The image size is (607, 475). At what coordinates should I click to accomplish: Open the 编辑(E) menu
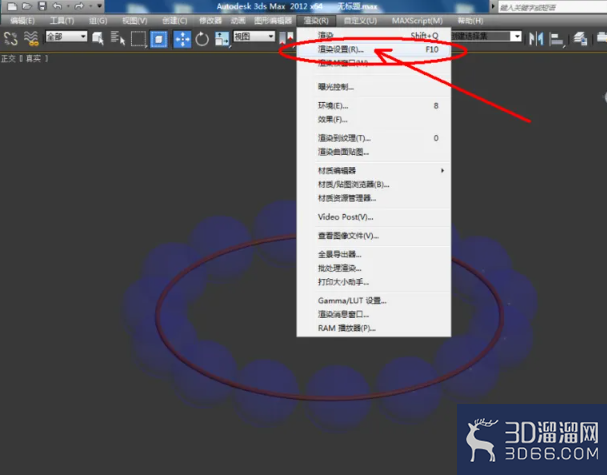pyautogui.click(x=22, y=21)
